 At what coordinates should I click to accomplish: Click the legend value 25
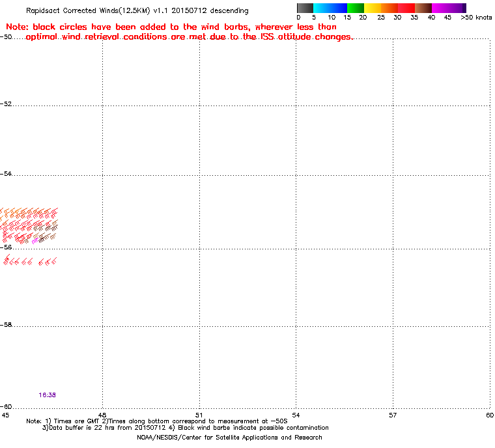[381, 18]
